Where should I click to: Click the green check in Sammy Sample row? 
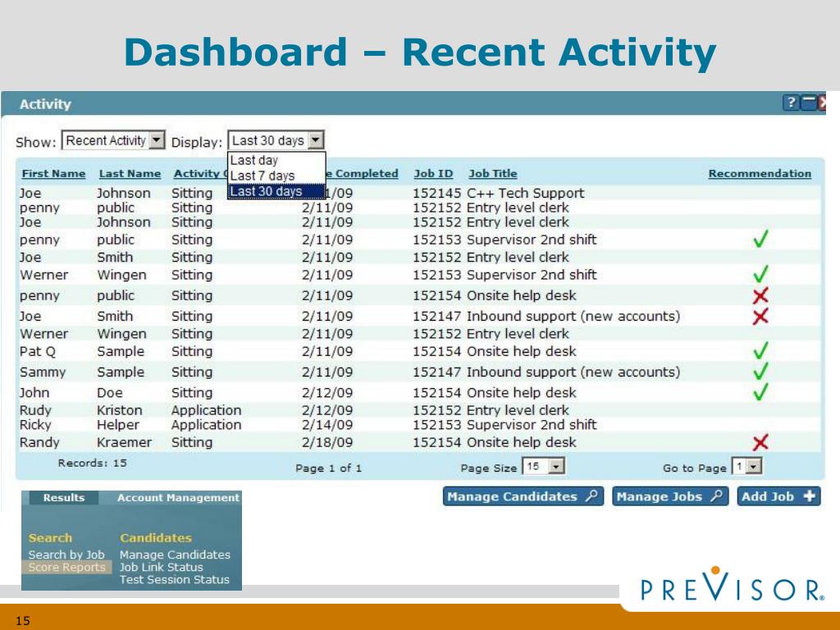click(x=760, y=372)
